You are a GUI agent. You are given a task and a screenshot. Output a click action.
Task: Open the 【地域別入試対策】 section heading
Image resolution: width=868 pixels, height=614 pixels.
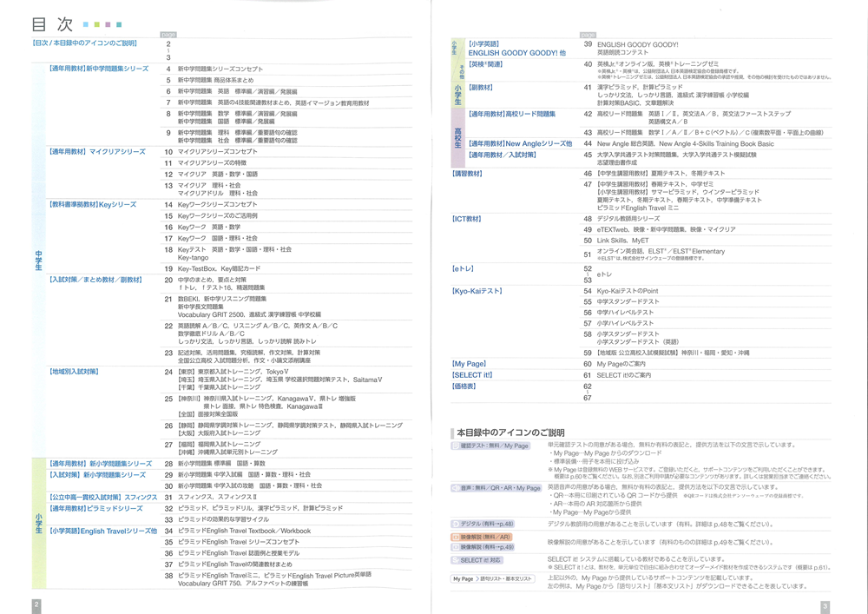click(74, 372)
